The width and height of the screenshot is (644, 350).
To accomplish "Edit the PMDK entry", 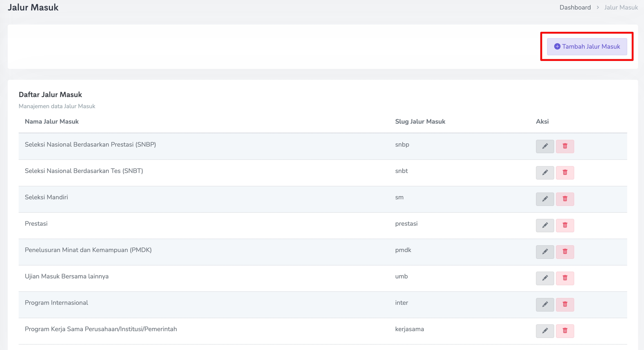I will (545, 252).
